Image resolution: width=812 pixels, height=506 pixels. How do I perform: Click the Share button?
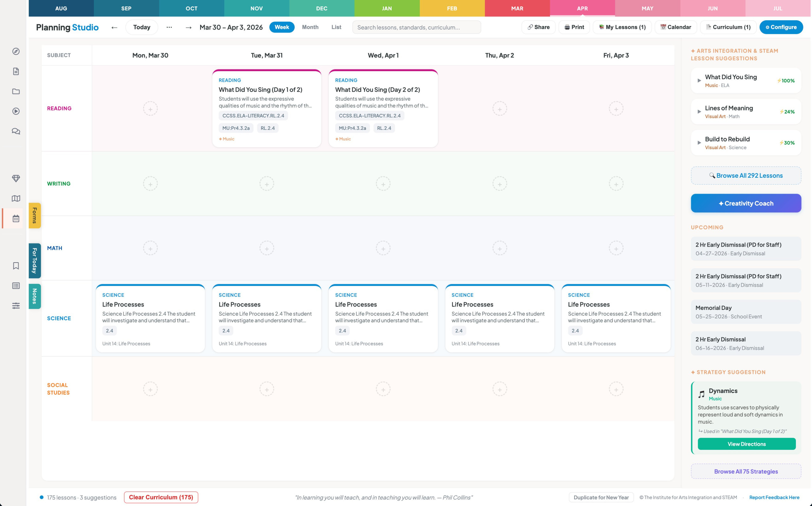(x=538, y=27)
